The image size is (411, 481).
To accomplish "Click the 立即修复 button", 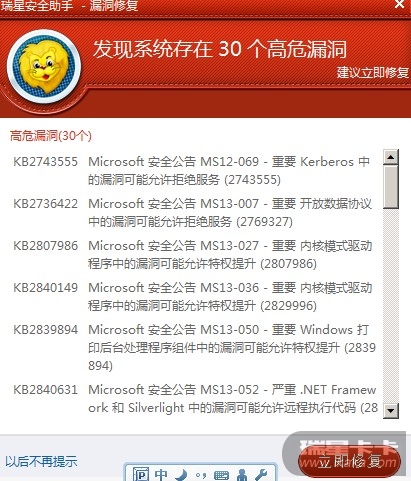I will (349, 461).
